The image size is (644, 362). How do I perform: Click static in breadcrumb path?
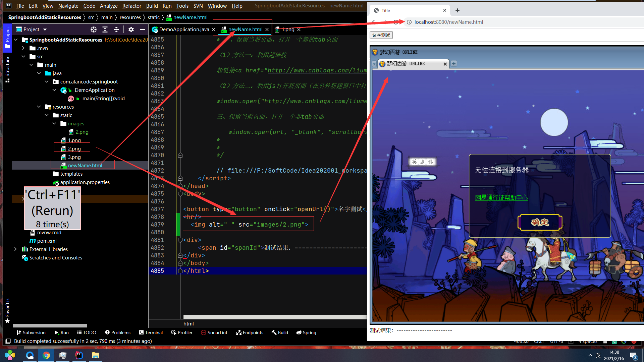(154, 17)
